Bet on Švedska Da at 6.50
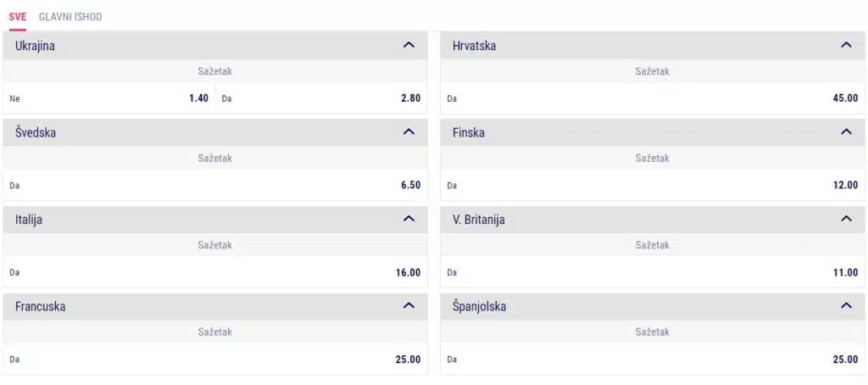 pyautogui.click(x=215, y=185)
